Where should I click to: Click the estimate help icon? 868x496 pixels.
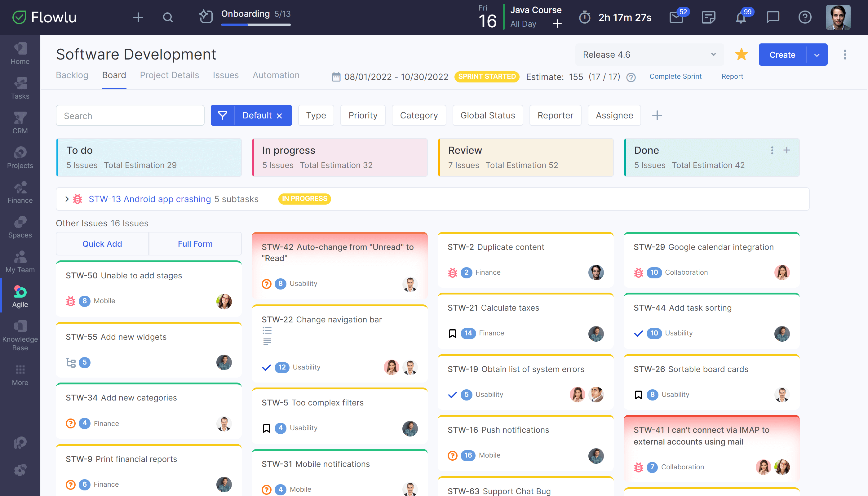click(x=631, y=77)
